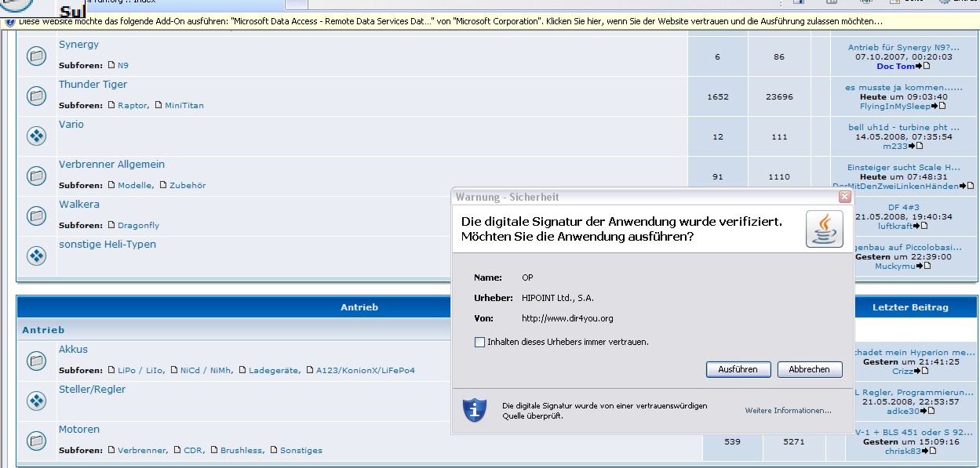980x468 pixels.
Task: Open the A123/KonionX/LiFePo4 subforum link
Action: point(366,370)
